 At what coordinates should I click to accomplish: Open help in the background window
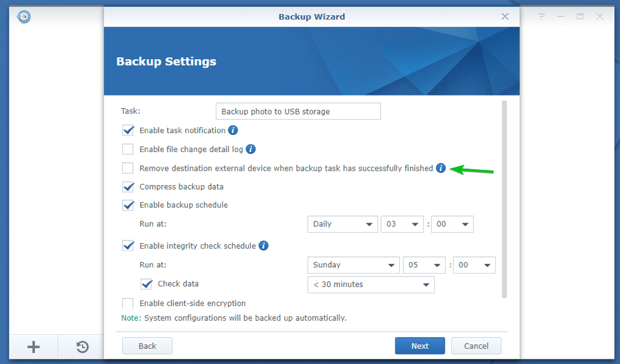pyautogui.click(x=541, y=17)
